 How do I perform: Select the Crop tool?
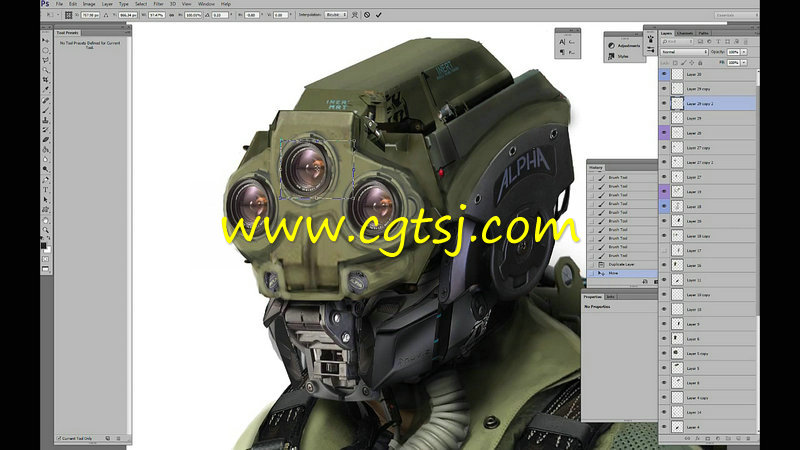pyautogui.click(x=46, y=80)
